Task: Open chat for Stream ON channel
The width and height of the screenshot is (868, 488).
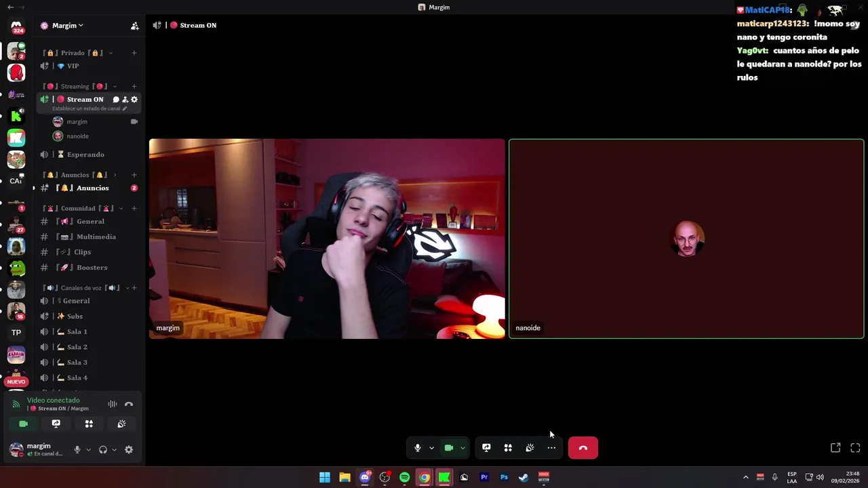Action: (x=116, y=100)
